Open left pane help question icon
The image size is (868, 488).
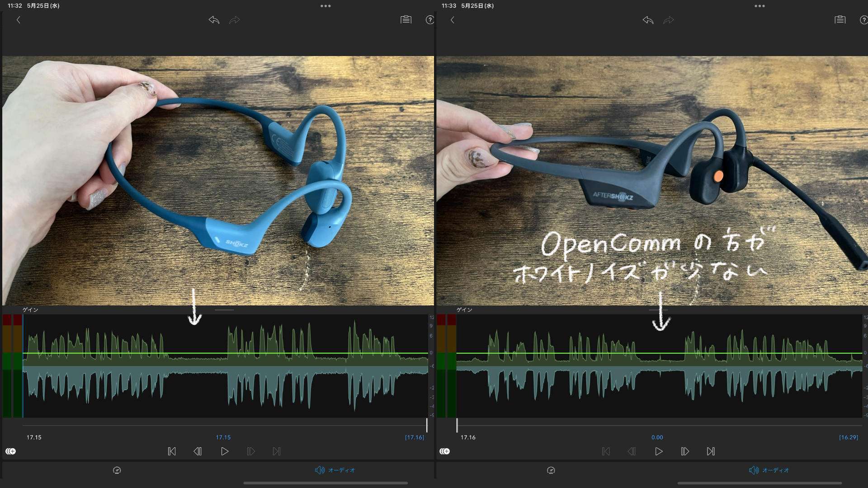point(429,20)
